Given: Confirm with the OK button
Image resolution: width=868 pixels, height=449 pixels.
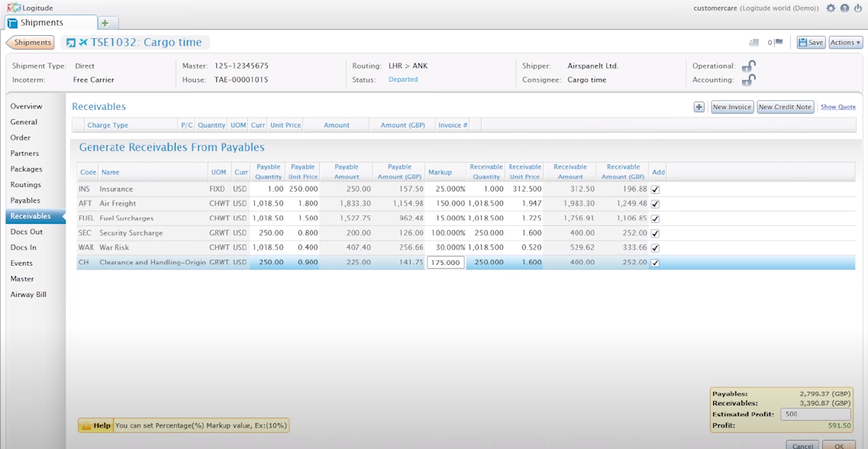Looking at the screenshot, I should 839,445.
